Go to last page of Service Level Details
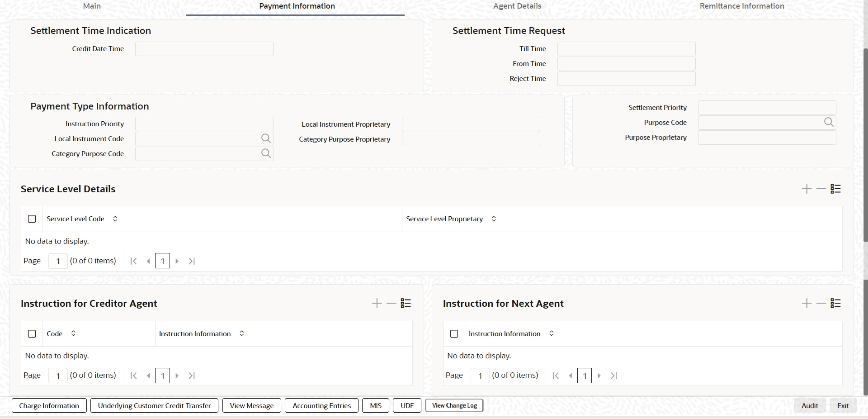868x419 pixels. [x=192, y=261]
